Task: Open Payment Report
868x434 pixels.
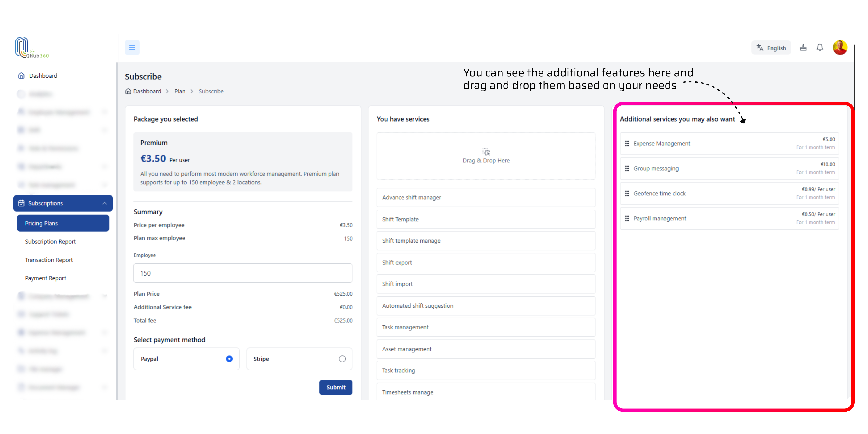Action: coord(46,278)
